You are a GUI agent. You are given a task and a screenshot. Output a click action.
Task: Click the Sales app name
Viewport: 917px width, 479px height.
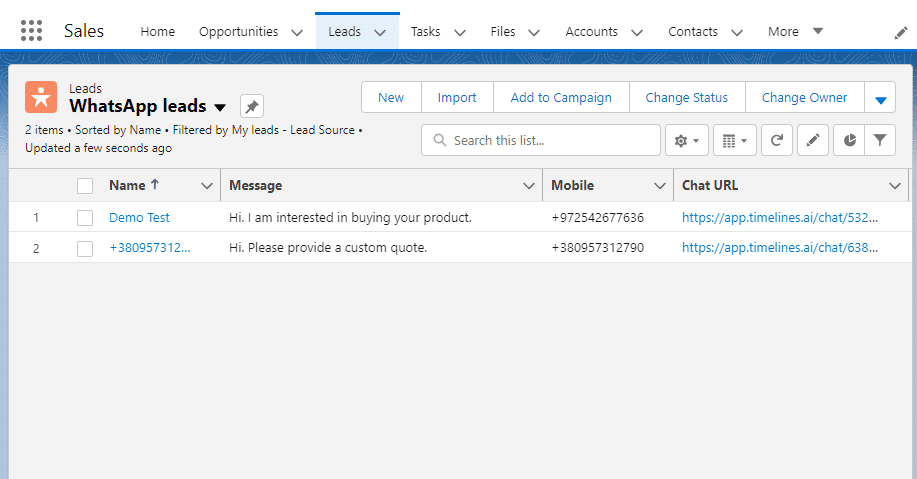[84, 31]
